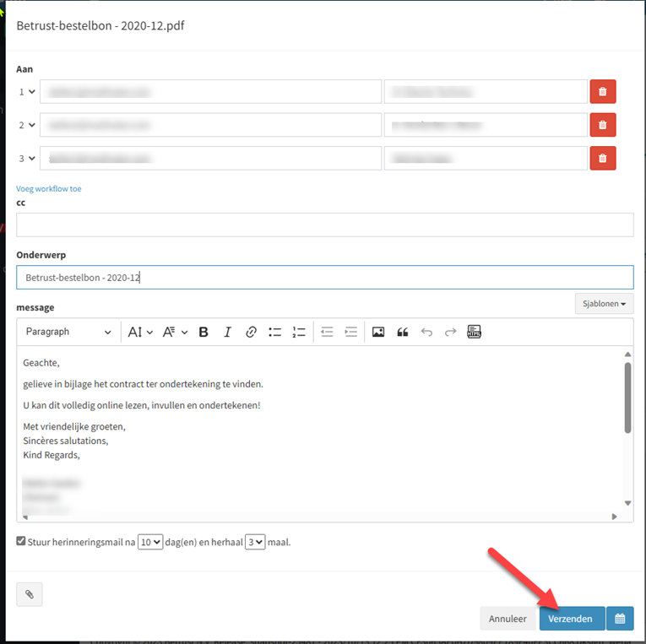
Task: Toggle italic formatting in message editor
Action: pos(227,332)
